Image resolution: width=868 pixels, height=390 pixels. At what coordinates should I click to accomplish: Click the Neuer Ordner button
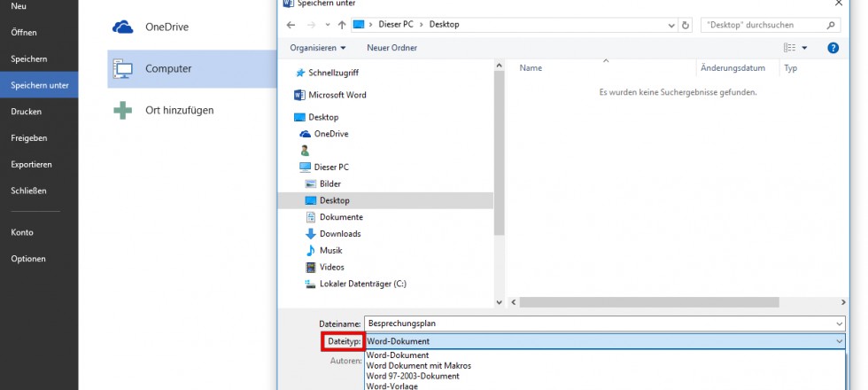click(x=391, y=48)
